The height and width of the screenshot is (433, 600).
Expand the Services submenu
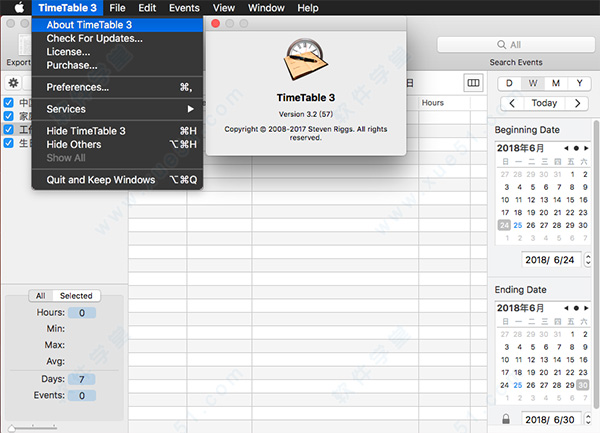tap(117, 109)
